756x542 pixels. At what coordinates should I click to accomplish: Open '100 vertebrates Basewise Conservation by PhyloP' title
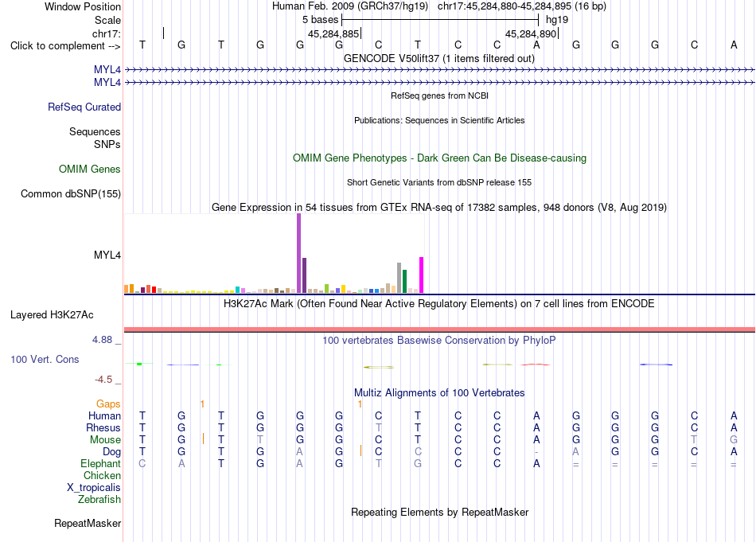tap(439, 341)
